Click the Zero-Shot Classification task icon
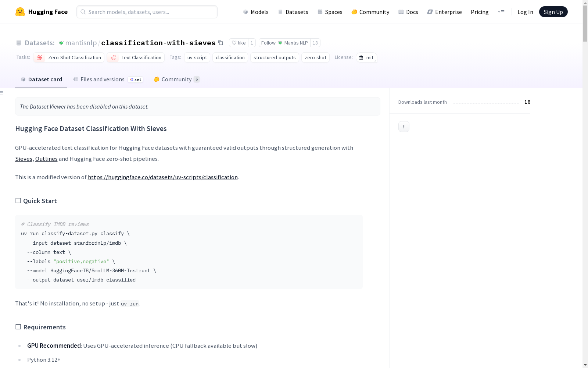The height and width of the screenshot is (368, 588). click(x=40, y=57)
